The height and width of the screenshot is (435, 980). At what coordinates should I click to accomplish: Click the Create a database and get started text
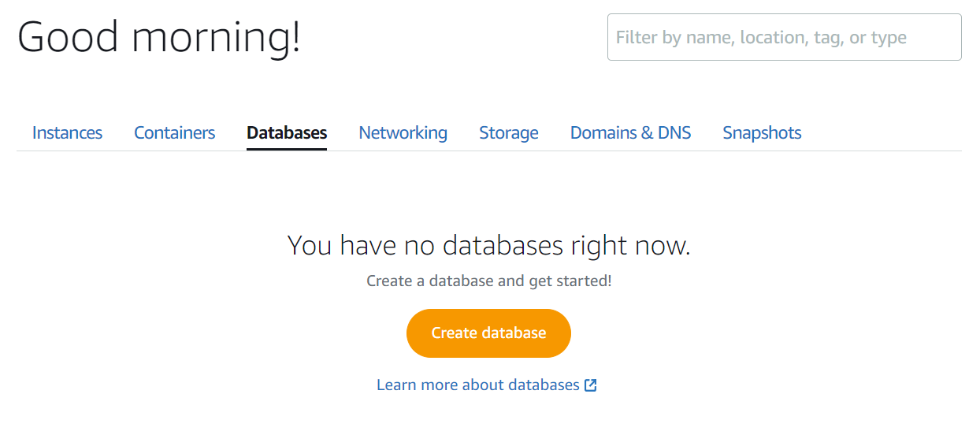pyautogui.click(x=488, y=281)
